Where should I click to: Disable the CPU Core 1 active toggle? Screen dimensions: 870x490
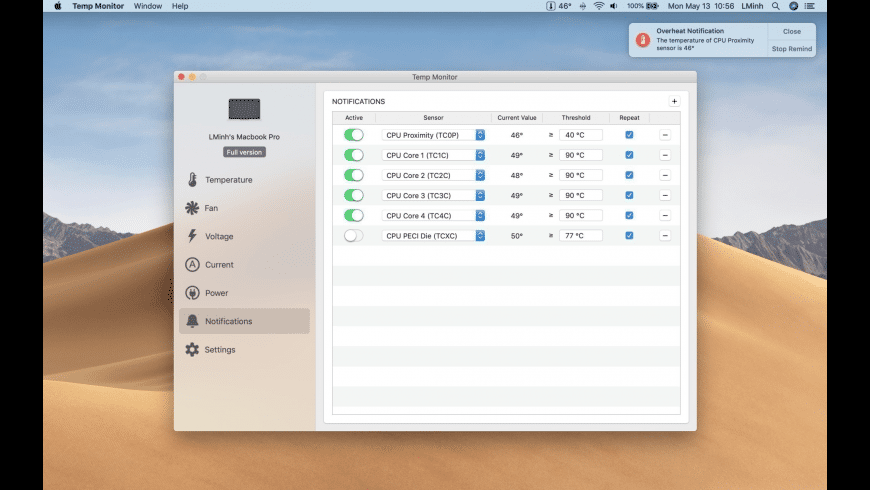click(353, 155)
